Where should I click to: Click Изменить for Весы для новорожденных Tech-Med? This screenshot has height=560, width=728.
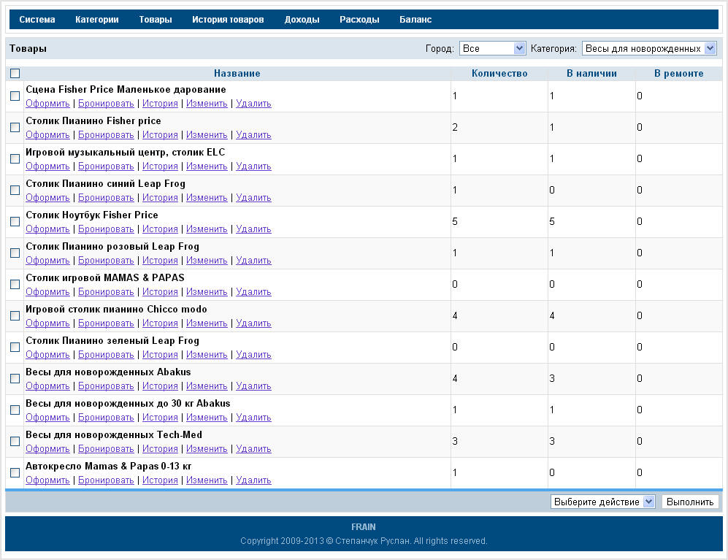[x=207, y=449]
